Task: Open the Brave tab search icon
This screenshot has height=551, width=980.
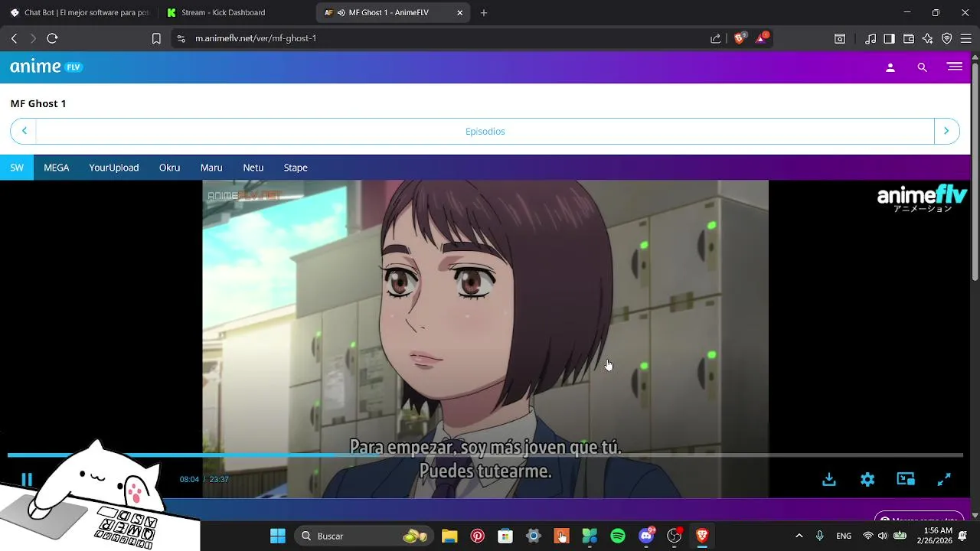Action: coord(840,38)
